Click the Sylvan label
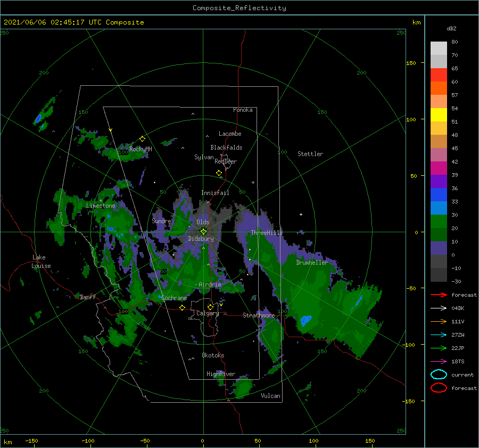Viewport: 479px width, 448px height. point(204,157)
